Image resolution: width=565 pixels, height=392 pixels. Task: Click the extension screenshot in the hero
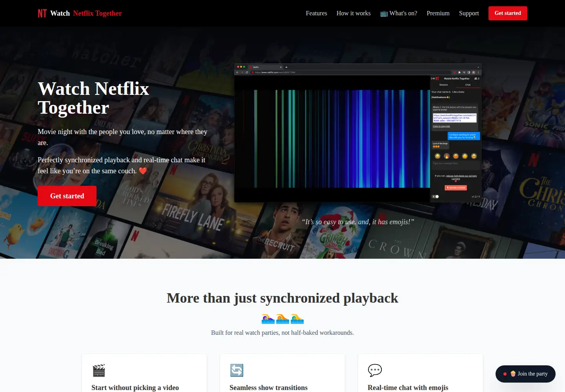point(358,133)
